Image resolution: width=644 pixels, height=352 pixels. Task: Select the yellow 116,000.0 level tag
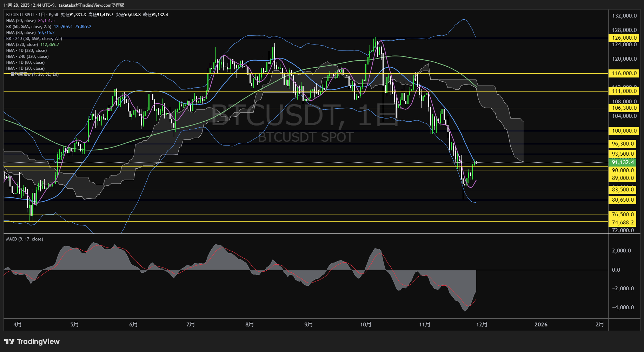[x=624, y=73]
